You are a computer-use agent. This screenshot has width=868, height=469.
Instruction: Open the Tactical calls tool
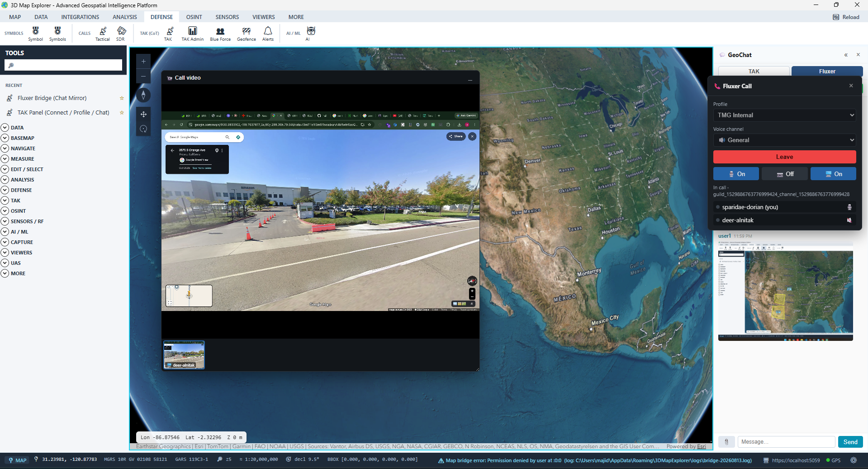(103, 33)
